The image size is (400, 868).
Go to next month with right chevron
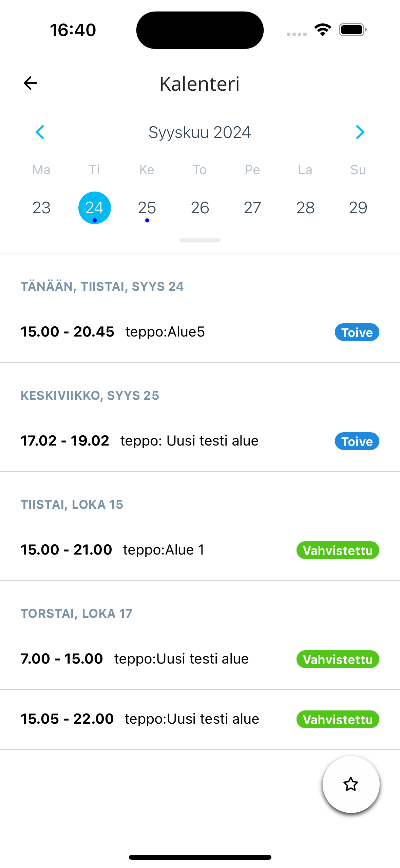[x=360, y=132]
